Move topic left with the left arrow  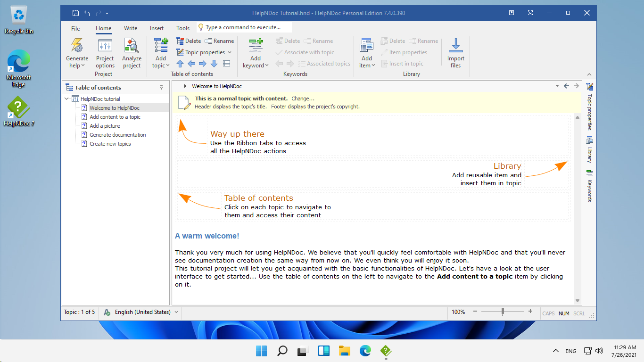pos(191,64)
